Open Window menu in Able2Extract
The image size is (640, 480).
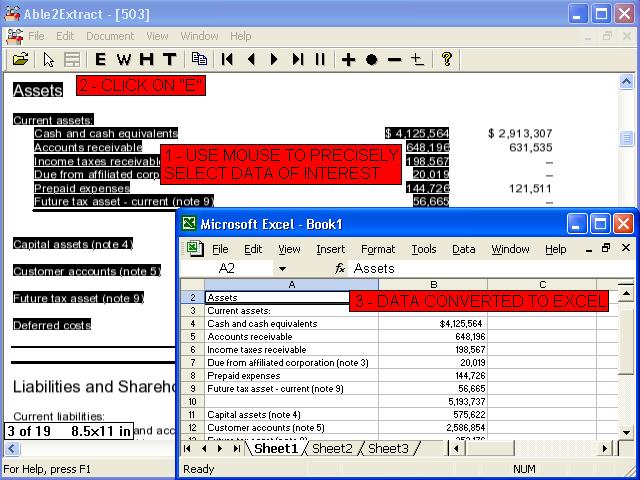pyautogui.click(x=199, y=36)
